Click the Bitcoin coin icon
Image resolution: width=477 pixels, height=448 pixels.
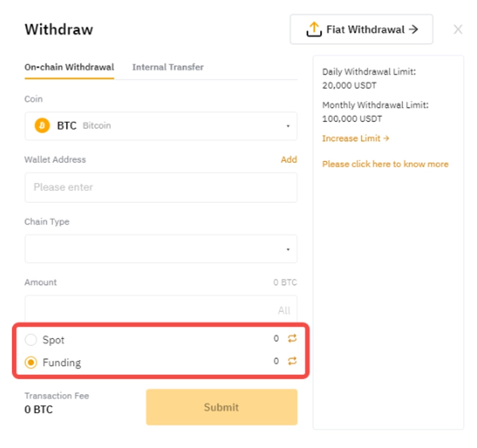pos(42,126)
